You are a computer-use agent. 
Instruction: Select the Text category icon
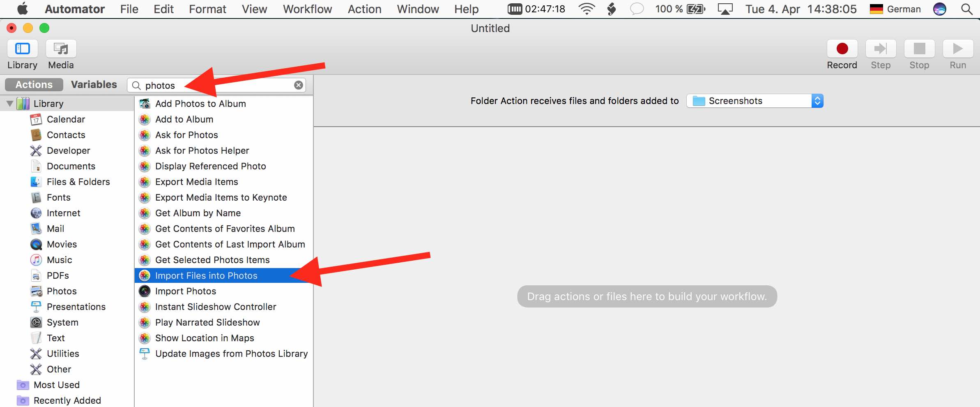tap(36, 338)
